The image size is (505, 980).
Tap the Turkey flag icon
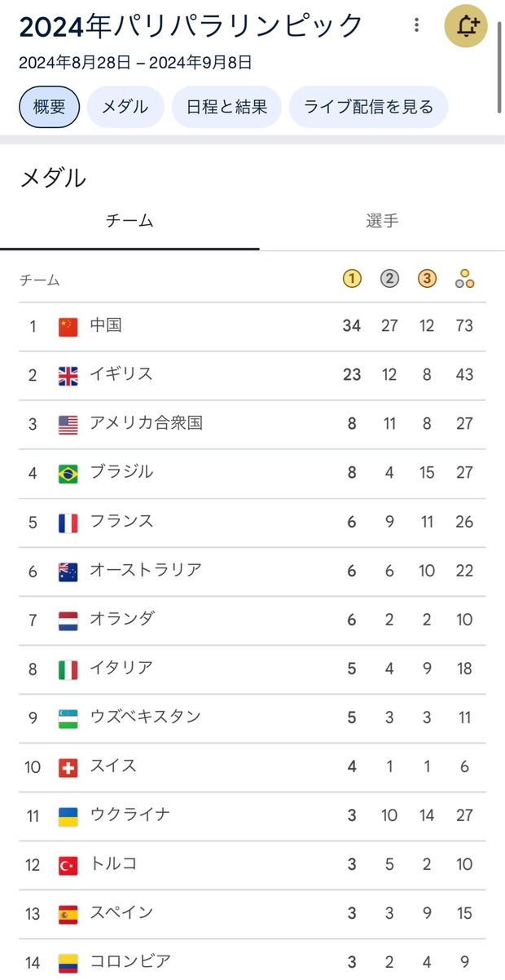68,864
